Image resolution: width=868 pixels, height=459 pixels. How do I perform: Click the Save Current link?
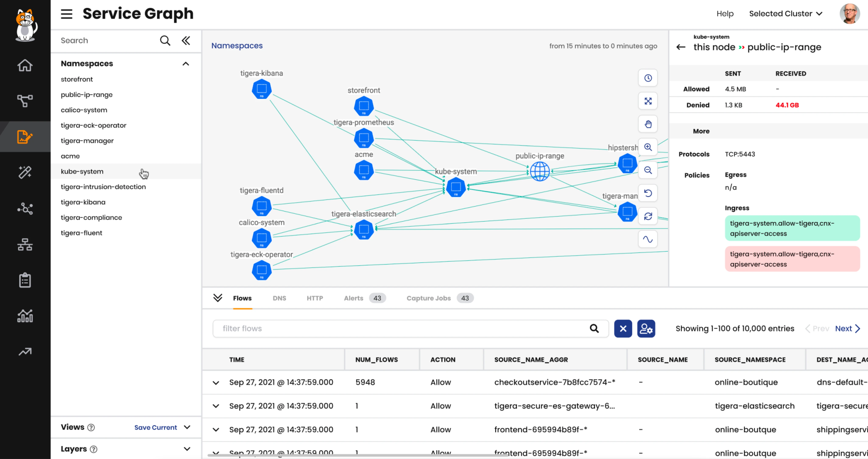[155, 427]
